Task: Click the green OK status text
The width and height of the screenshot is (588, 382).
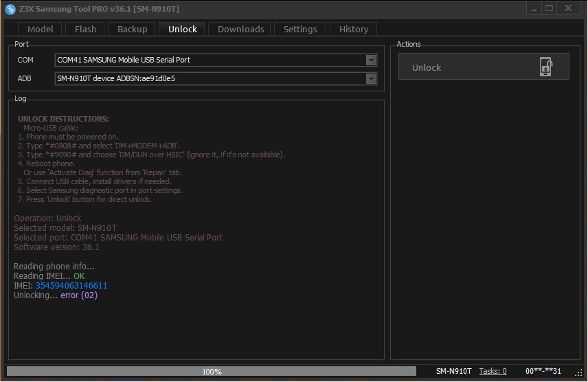Action: [79, 276]
